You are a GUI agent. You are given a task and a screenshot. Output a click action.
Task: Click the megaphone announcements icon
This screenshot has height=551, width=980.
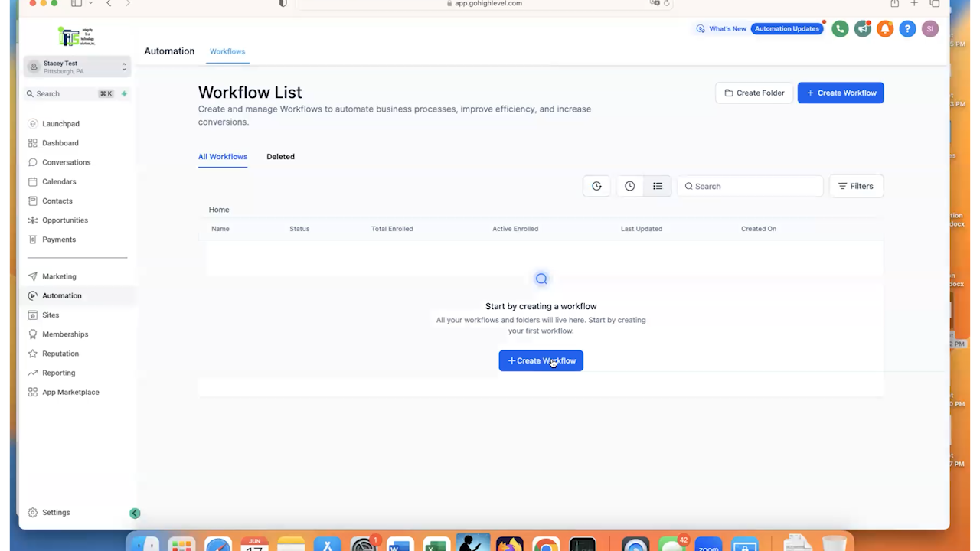(x=862, y=28)
